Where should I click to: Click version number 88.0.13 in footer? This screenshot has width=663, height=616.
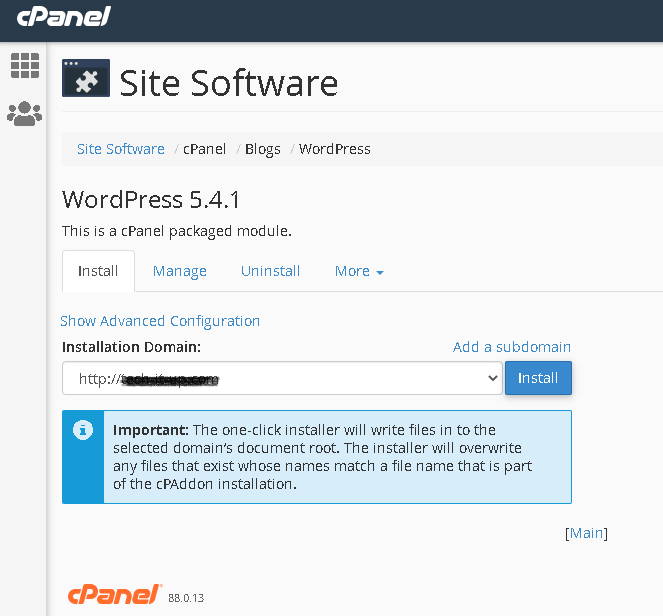186,598
